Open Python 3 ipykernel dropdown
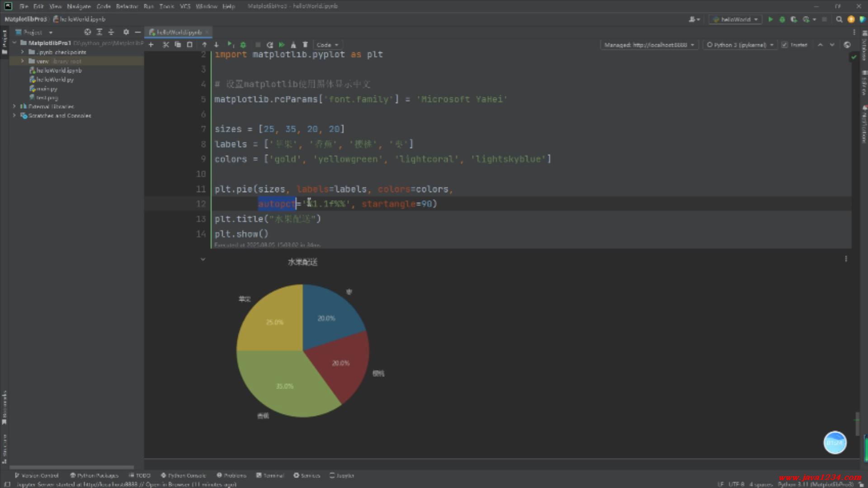The height and width of the screenshot is (488, 868). (x=740, y=45)
